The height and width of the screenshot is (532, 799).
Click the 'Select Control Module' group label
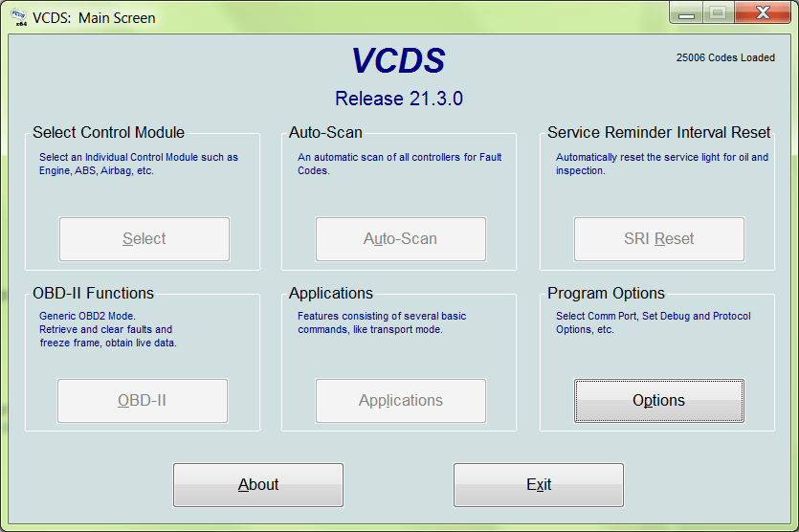pyautogui.click(x=108, y=132)
